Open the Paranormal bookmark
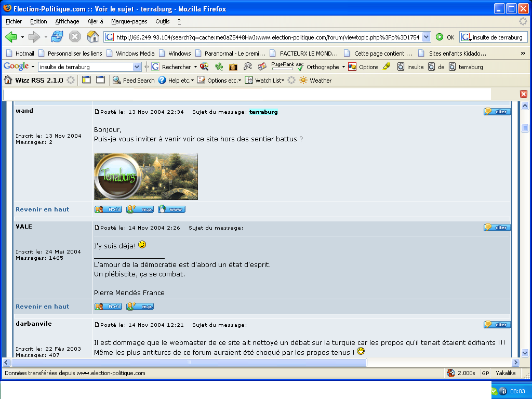The image size is (532, 399). (230, 54)
